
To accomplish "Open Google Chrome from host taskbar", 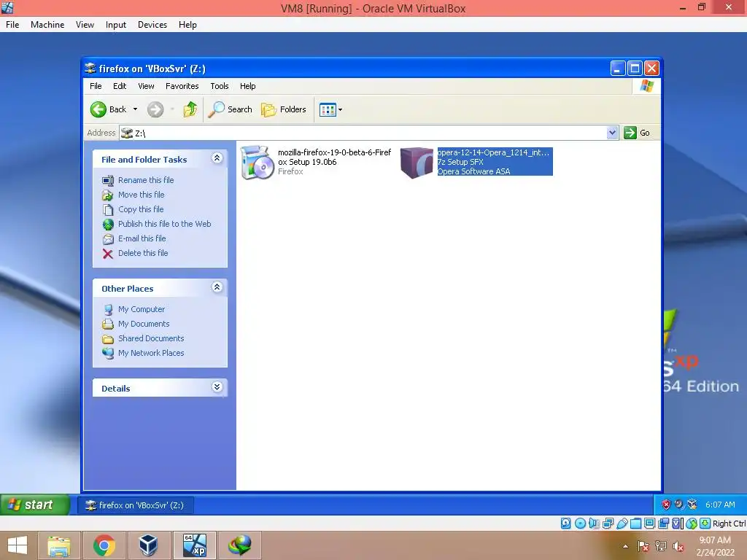I will (x=104, y=545).
